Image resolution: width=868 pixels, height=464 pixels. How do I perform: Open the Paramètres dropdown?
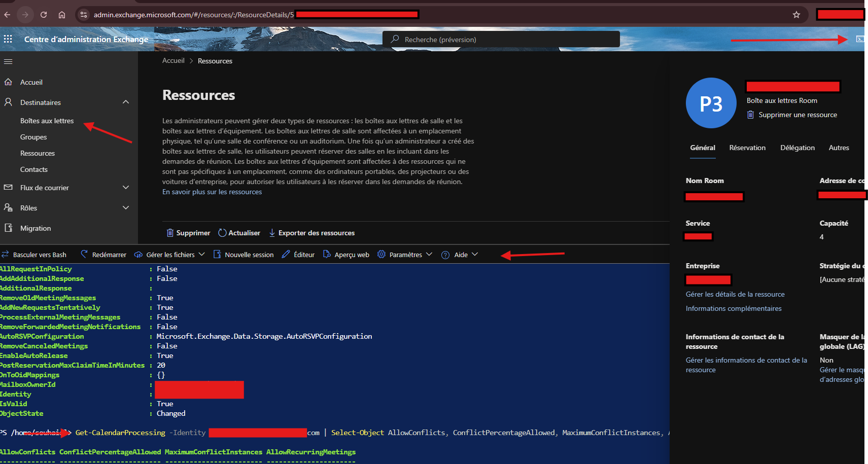tap(405, 255)
